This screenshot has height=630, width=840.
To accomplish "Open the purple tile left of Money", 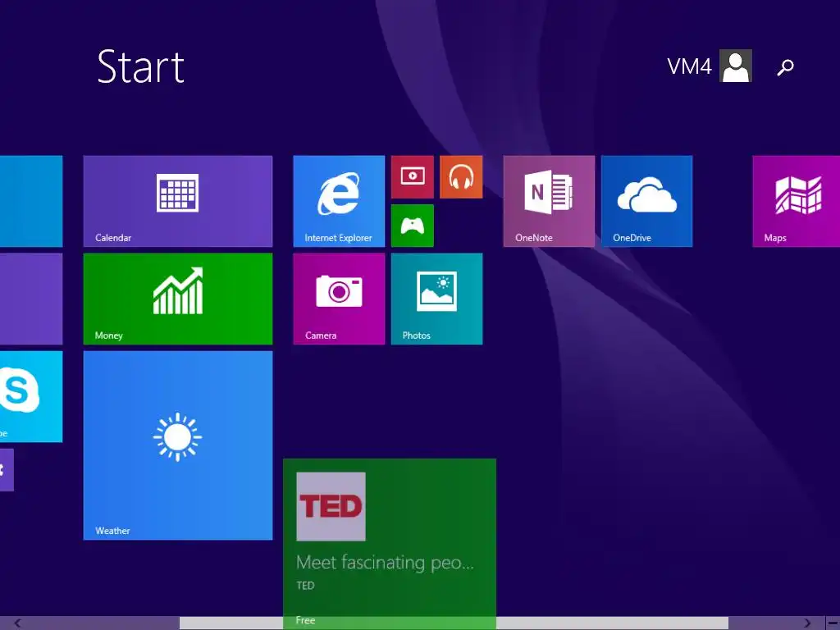I will (31, 299).
